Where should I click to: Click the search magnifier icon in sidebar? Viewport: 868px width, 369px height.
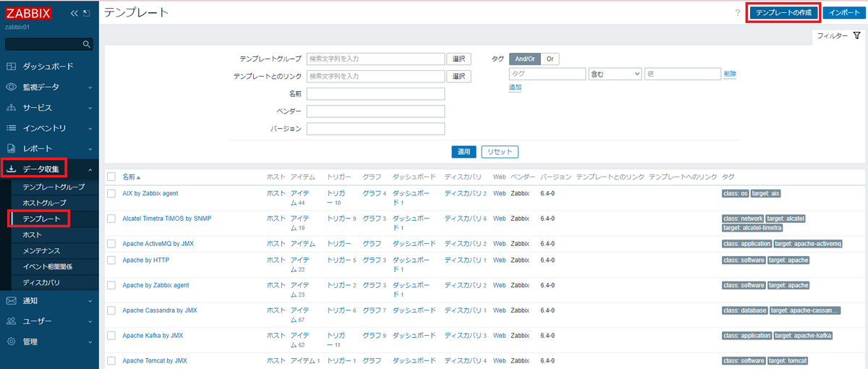87,44
